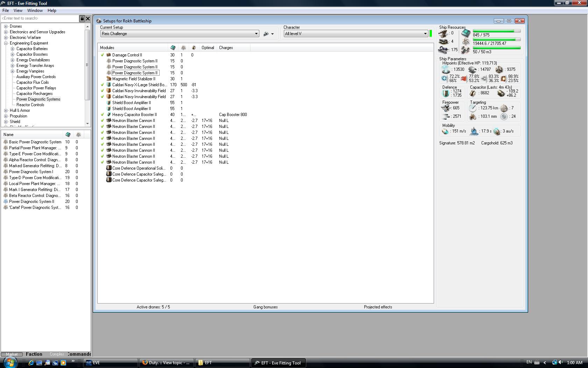Image resolution: width=588 pixels, height=368 pixels.
Task: Open the Help menu
Action: pos(52,11)
